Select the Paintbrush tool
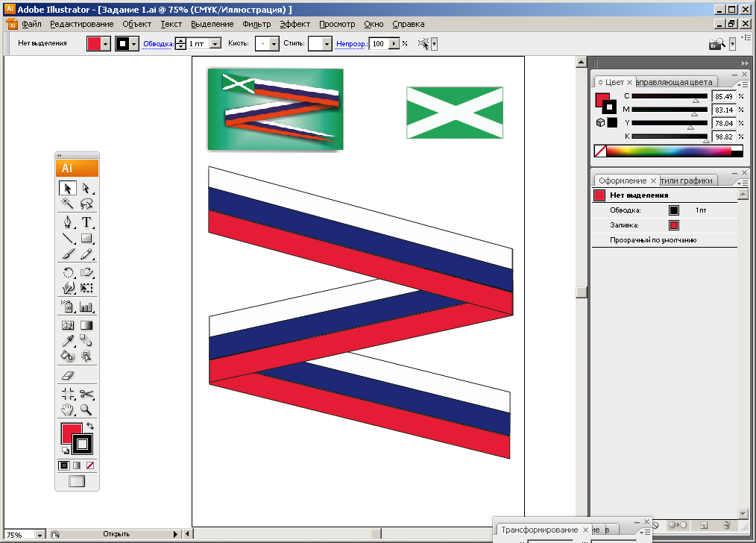The width and height of the screenshot is (756, 543). click(68, 254)
